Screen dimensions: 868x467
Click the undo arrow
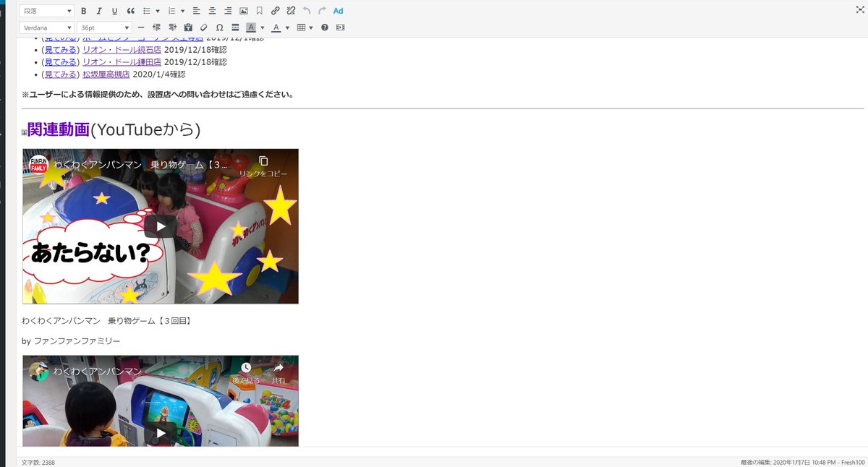pyautogui.click(x=307, y=11)
